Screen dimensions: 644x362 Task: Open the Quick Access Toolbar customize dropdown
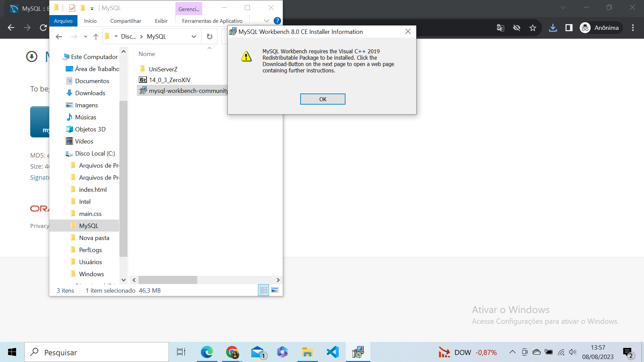tap(92, 8)
